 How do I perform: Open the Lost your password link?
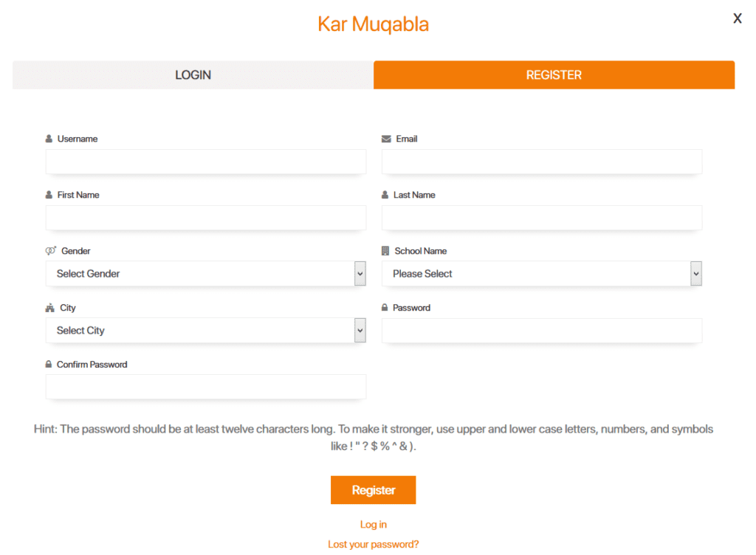373,544
